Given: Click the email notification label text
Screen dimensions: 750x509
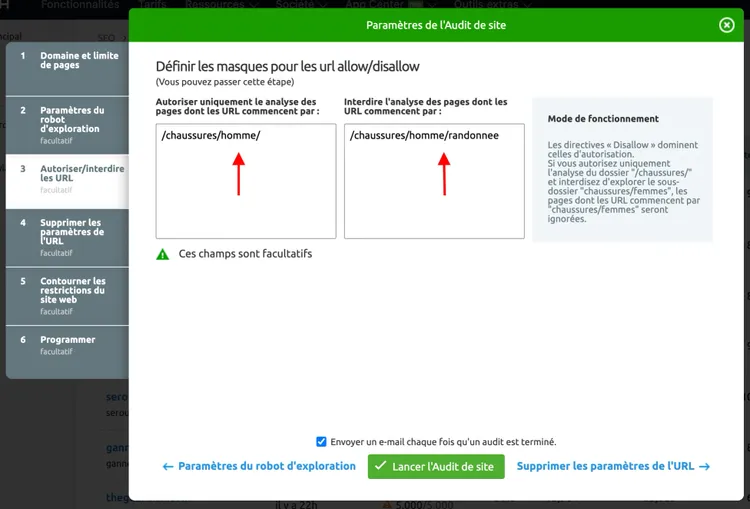Looking at the screenshot, I should tap(443, 442).
